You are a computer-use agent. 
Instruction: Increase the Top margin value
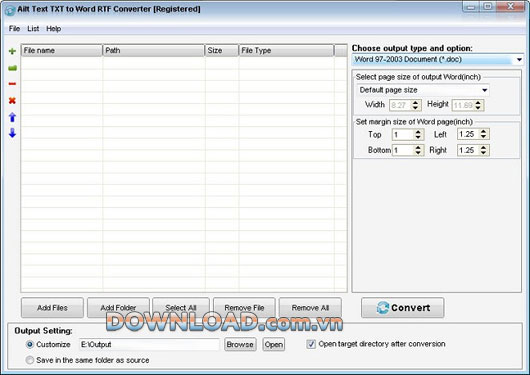pos(418,132)
